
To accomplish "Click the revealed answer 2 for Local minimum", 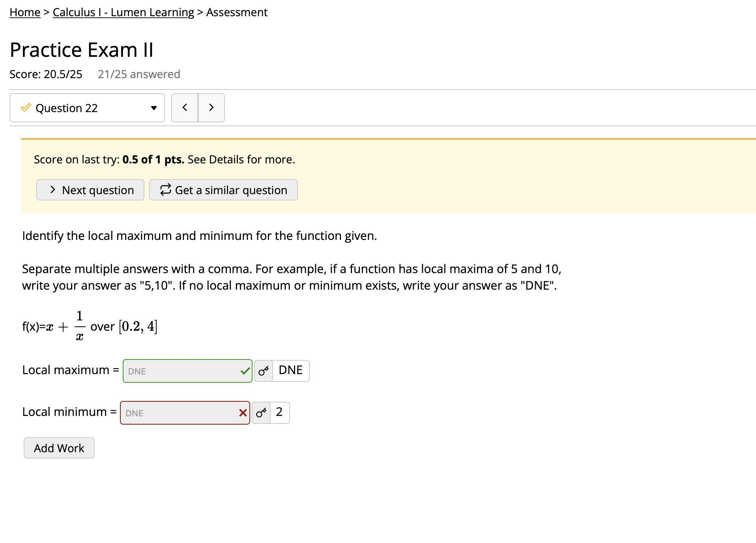I will point(280,412).
